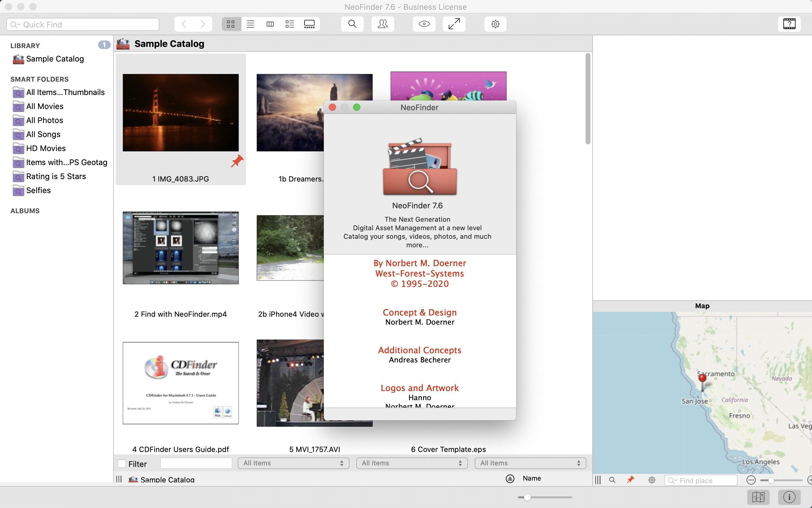This screenshot has width=812, height=508.
Task: Click the NeoFinder logo in About dialog
Action: pos(420,166)
